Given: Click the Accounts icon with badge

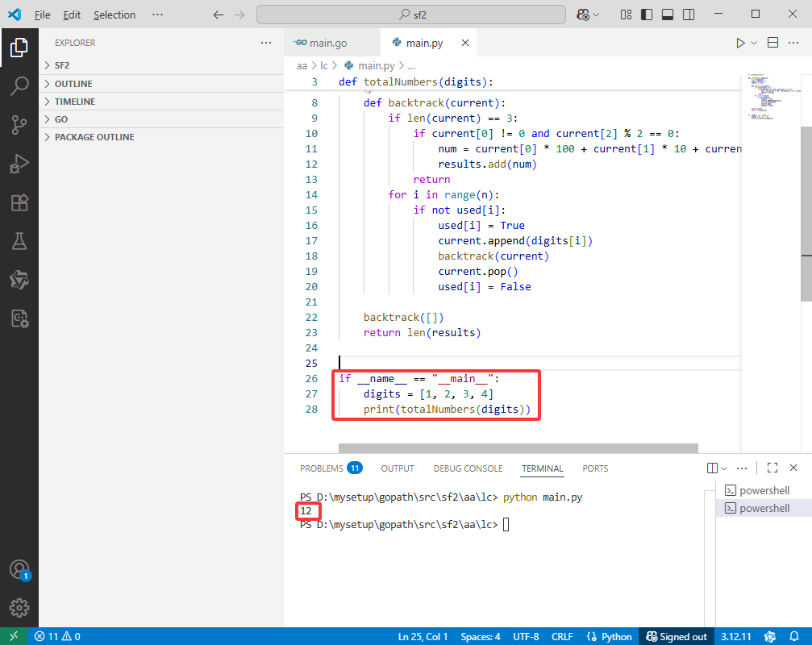Looking at the screenshot, I should (x=19, y=570).
